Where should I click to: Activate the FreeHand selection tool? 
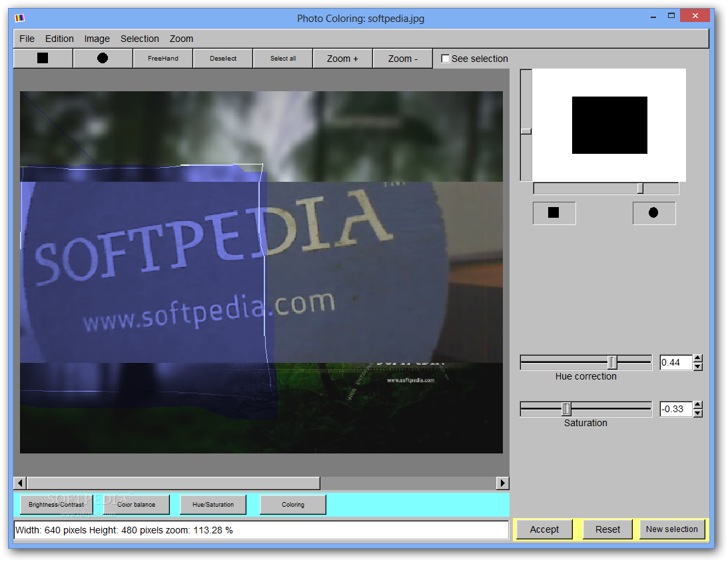click(163, 58)
